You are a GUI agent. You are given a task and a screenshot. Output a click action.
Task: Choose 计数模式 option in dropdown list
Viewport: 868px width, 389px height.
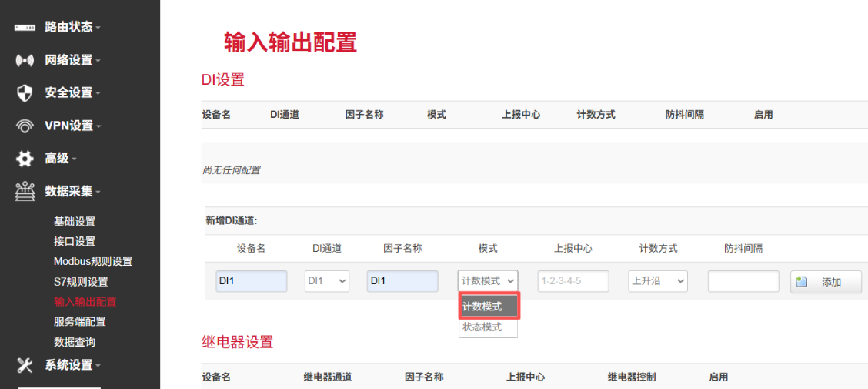[x=489, y=307]
